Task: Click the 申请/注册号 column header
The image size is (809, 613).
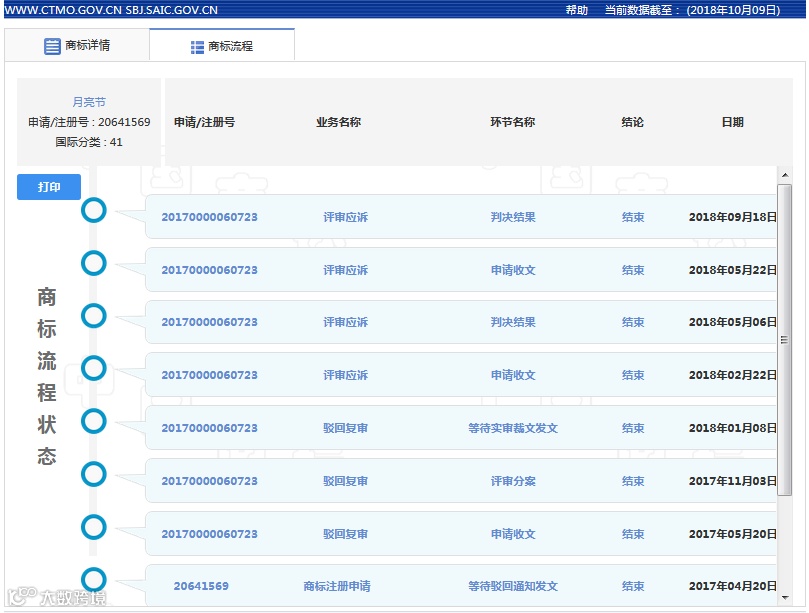Action: click(x=204, y=122)
